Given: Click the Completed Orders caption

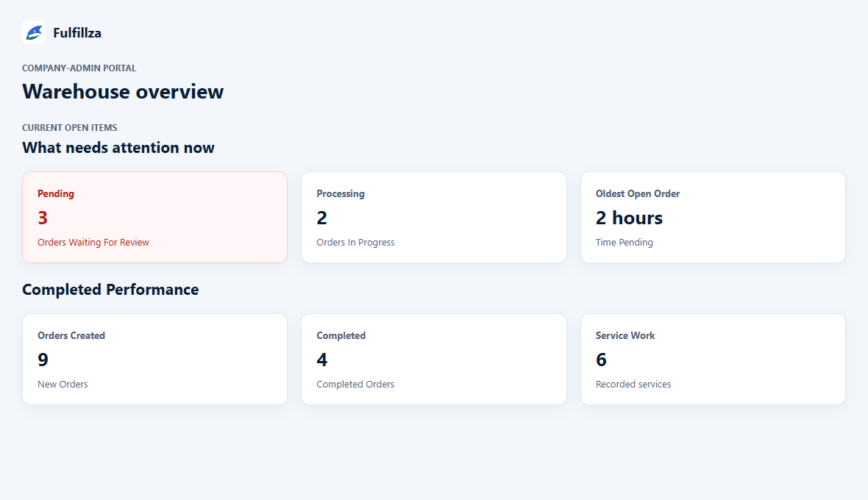Looking at the screenshot, I should point(355,384).
